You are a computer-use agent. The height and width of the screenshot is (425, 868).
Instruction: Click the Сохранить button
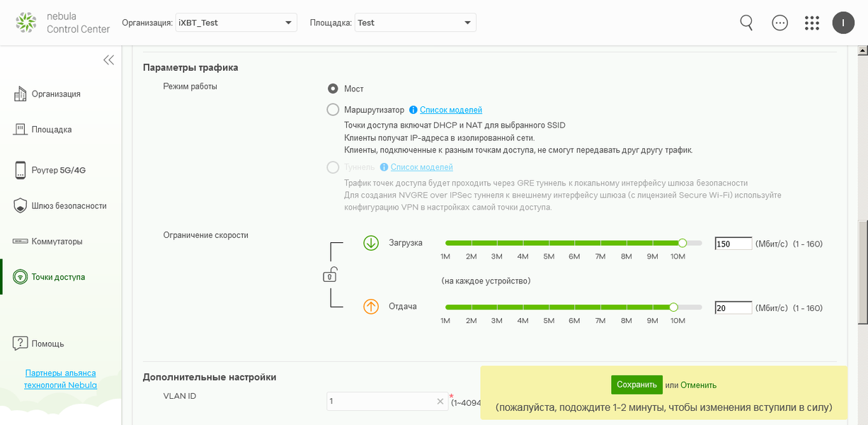pyautogui.click(x=636, y=385)
